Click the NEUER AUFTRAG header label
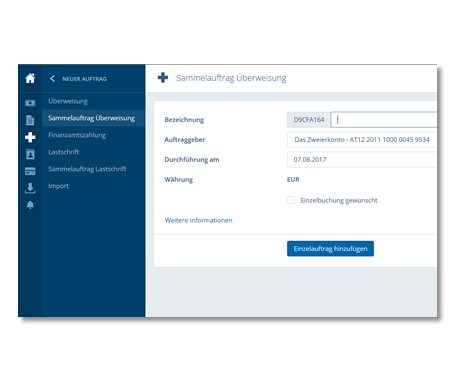Image resolution: width=455 pixels, height=380 pixels. (x=84, y=79)
